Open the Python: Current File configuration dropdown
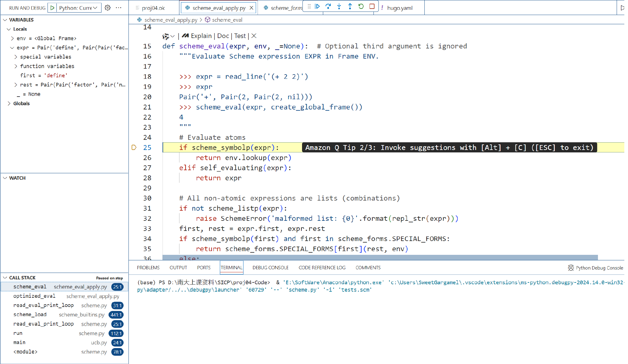The width and height of the screenshot is (628, 364). pyautogui.click(x=78, y=8)
